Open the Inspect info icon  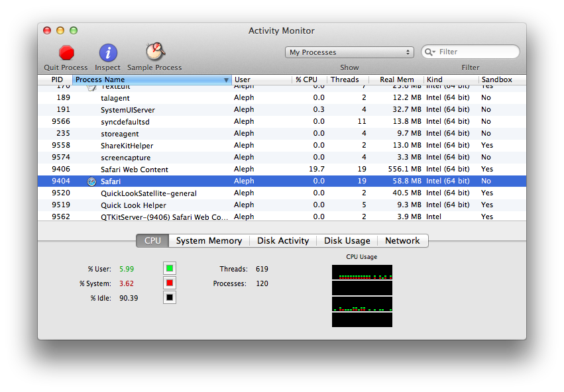108,53
